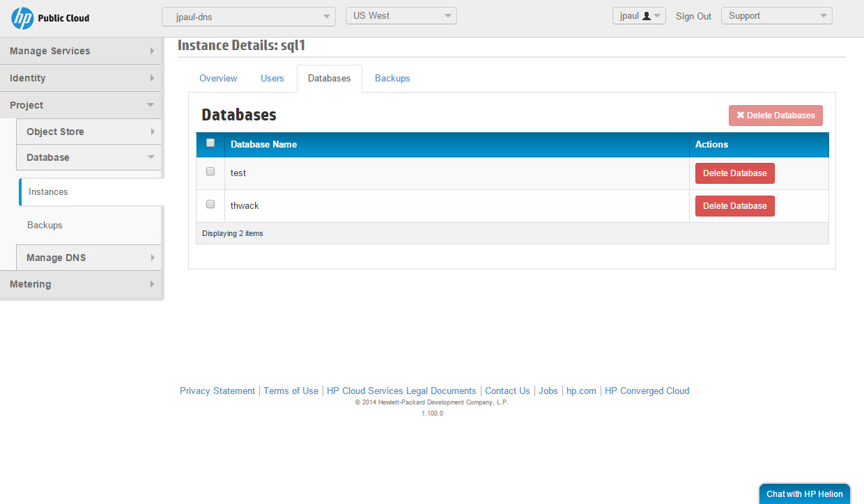
Task: Open the Terms of Use link
Action: [291, 391]
